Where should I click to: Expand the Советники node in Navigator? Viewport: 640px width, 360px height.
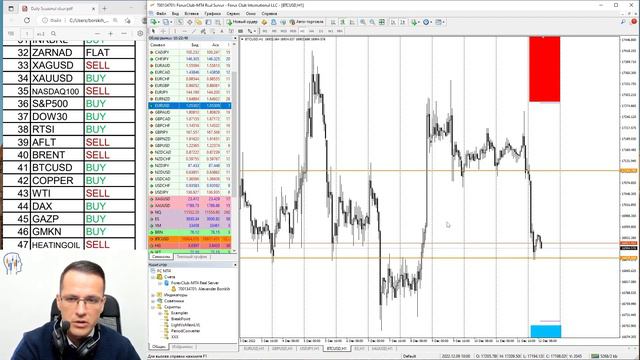pyautogui.click(x=153, y=301)
